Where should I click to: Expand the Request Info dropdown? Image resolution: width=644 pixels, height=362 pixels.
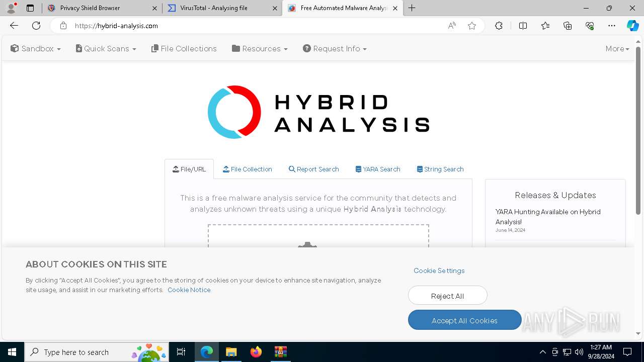coord(335,49)
